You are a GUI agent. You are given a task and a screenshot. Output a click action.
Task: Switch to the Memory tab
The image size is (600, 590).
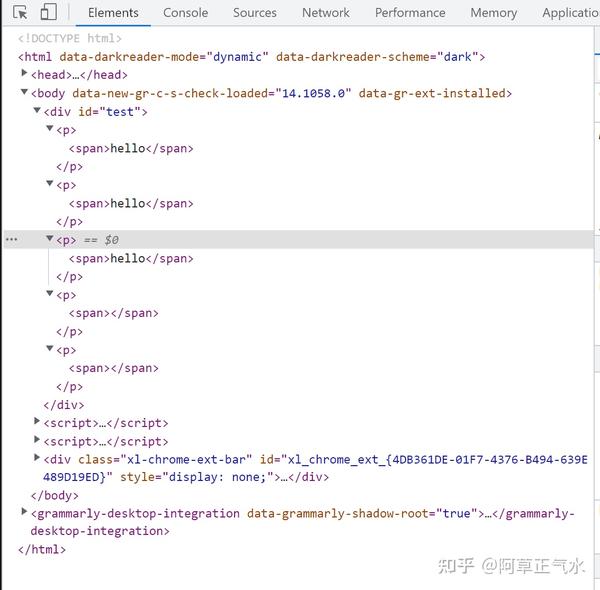tap(494, 13)
